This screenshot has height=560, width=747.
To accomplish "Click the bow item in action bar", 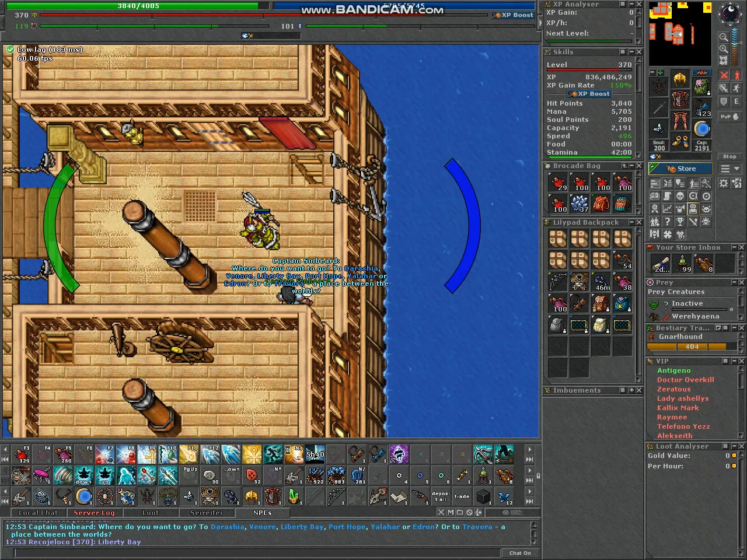I will coord(336,496).
